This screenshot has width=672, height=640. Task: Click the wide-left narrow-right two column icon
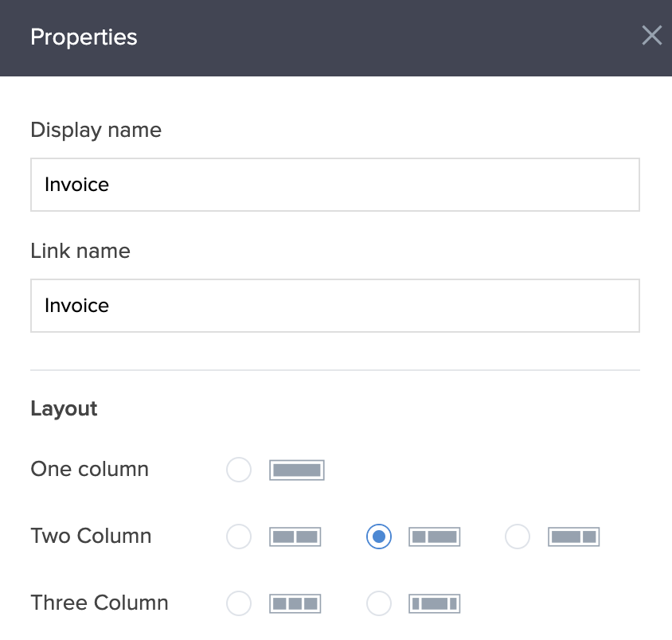573,537
